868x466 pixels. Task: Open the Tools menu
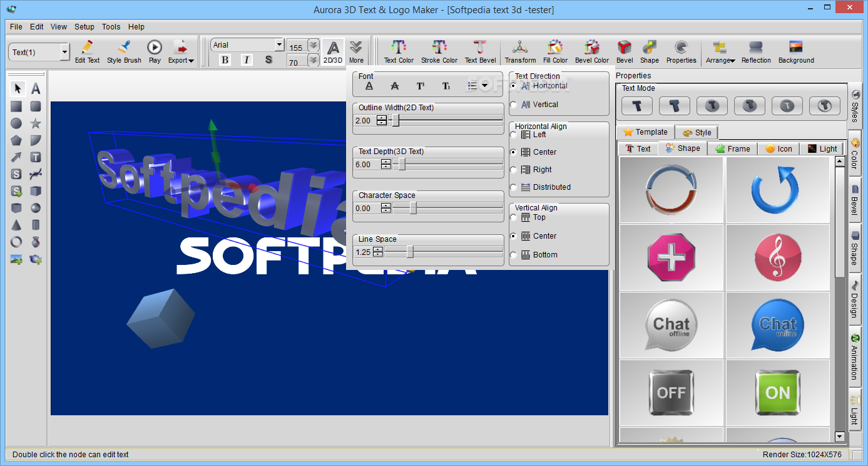pyautogui.click(x=111, y=27)
